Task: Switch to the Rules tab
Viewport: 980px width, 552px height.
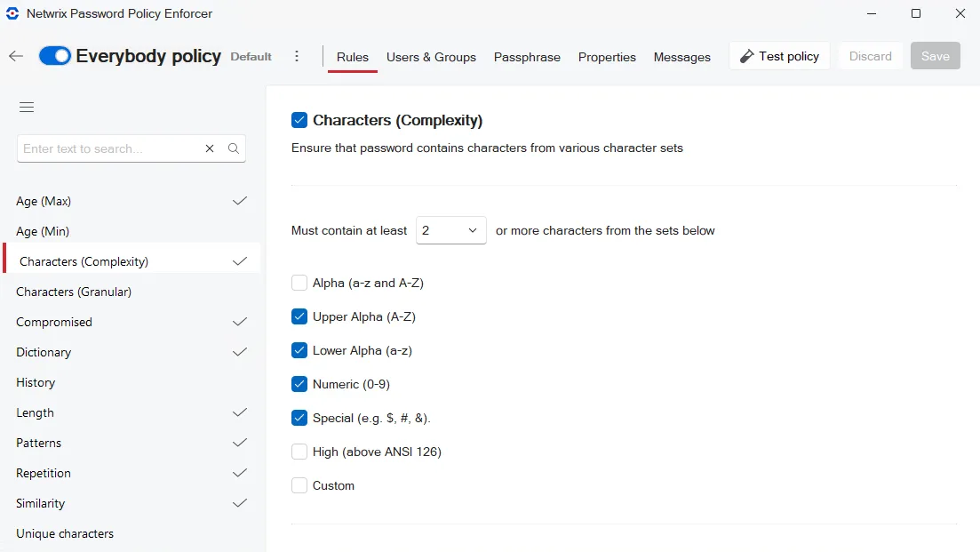Action: click(353, 57)
